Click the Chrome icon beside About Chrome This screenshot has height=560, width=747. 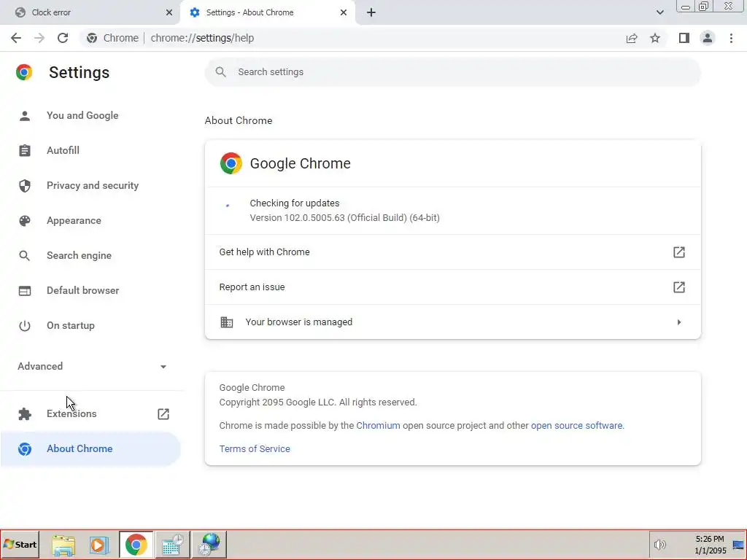coord(25,449)
